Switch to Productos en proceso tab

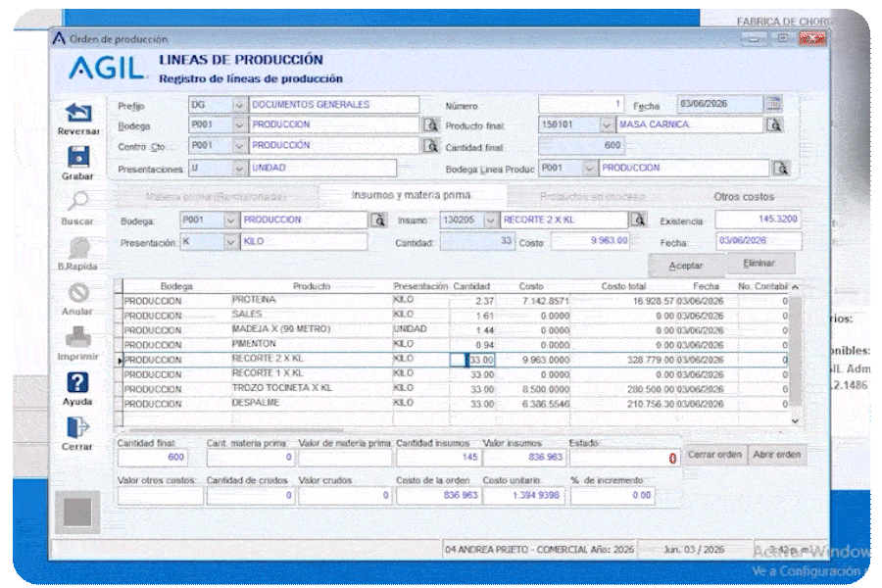pos(592,197)
